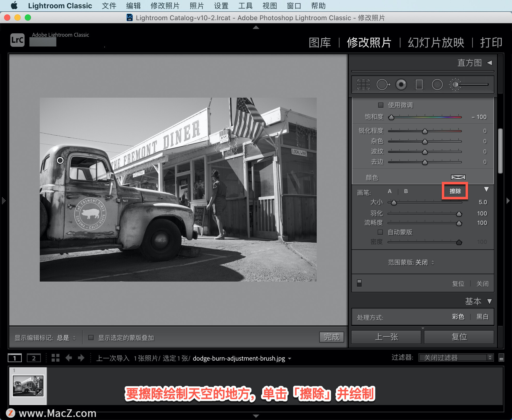
Task: Select the Graduated Filter tool
Action: 419,85
